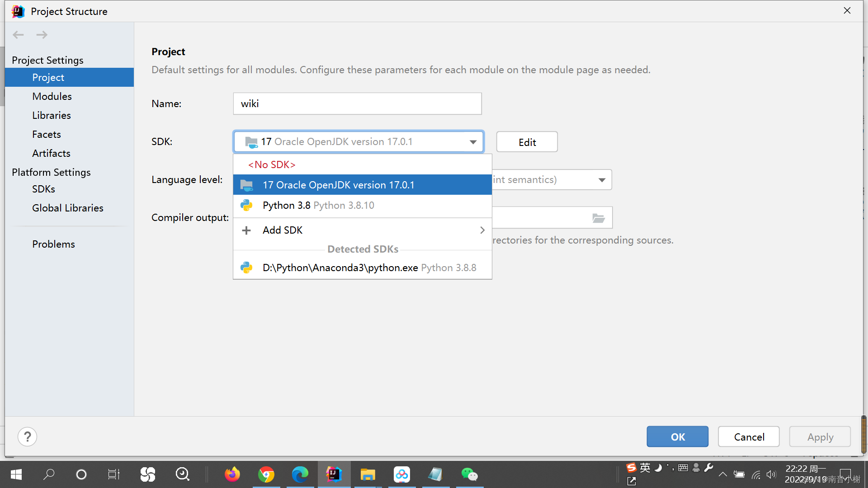
Task: Open Add SDK menu entry
Action: click(363, 230)
